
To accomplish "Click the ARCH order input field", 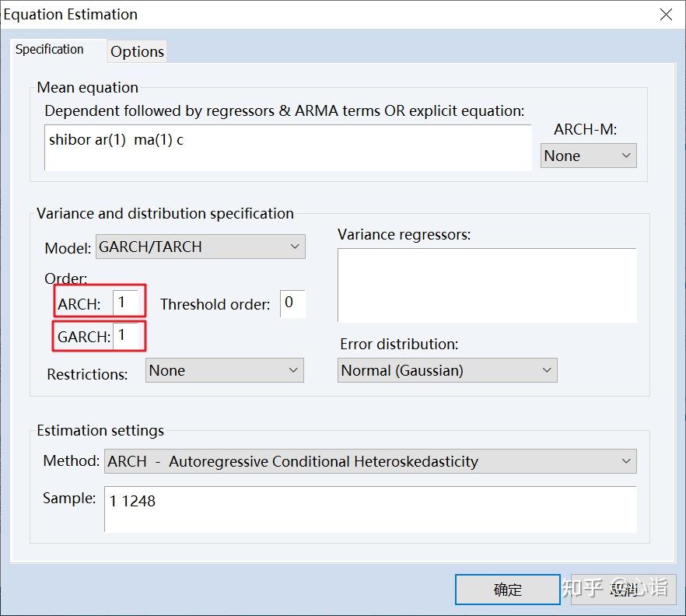I will point(126,303).
